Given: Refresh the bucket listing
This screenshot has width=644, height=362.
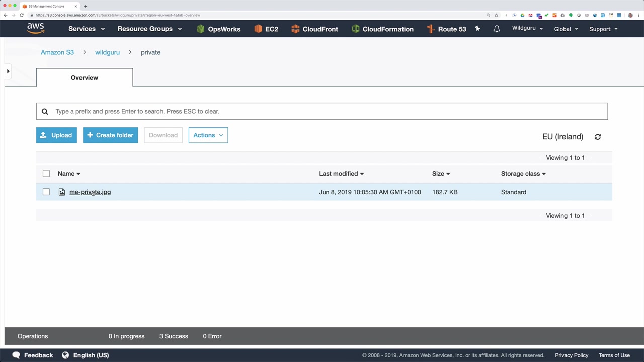Looking at the screenshot, I should coord(598,137).
